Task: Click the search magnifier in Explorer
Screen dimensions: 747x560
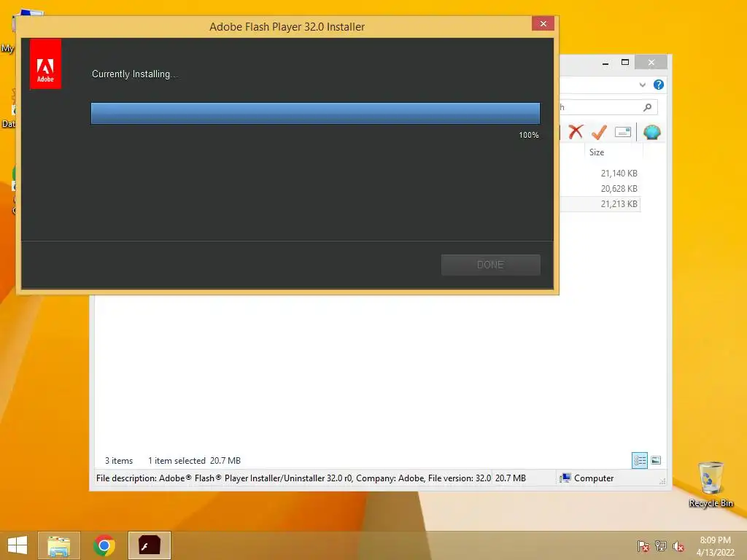Action: (647, 107)
